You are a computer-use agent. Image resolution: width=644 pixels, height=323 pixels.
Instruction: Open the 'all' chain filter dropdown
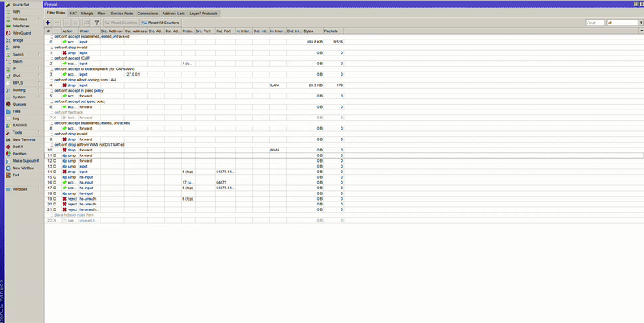[x=641, y=23]
